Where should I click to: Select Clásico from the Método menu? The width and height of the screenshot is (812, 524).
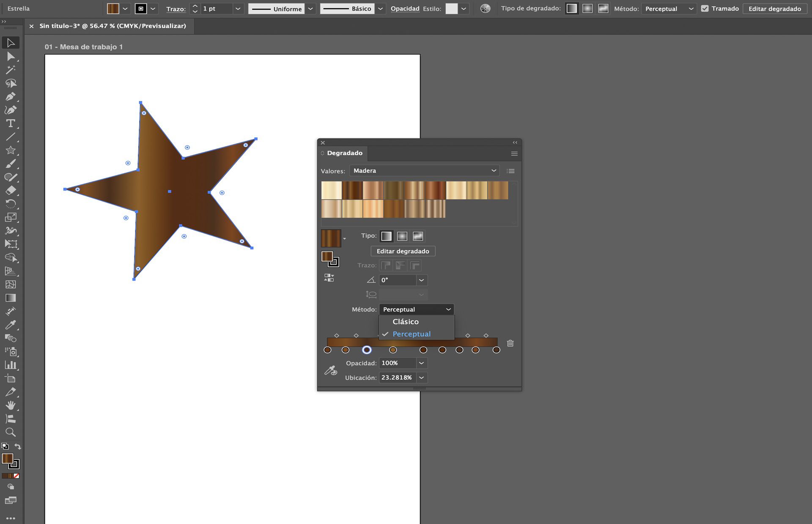click(x=406, y=322)
